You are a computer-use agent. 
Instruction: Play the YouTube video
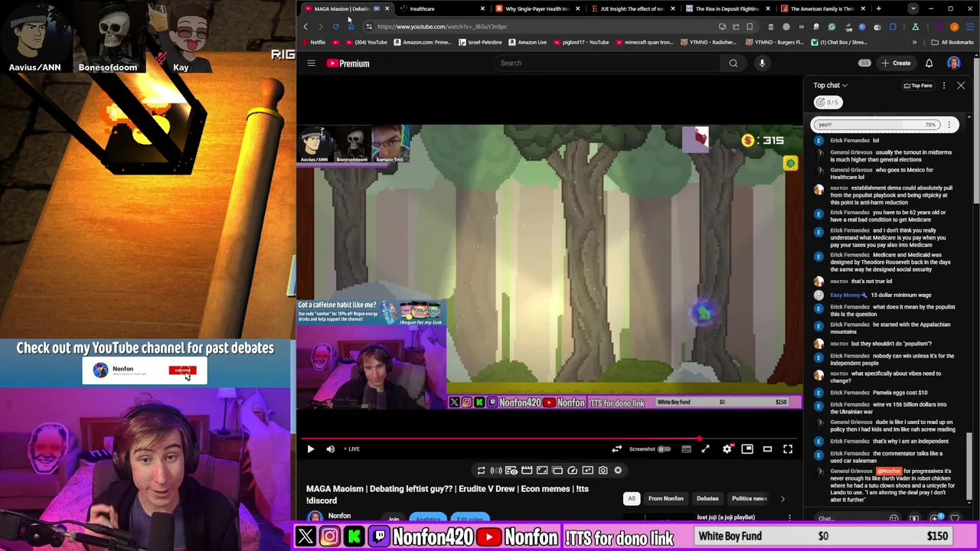(310, 449)
